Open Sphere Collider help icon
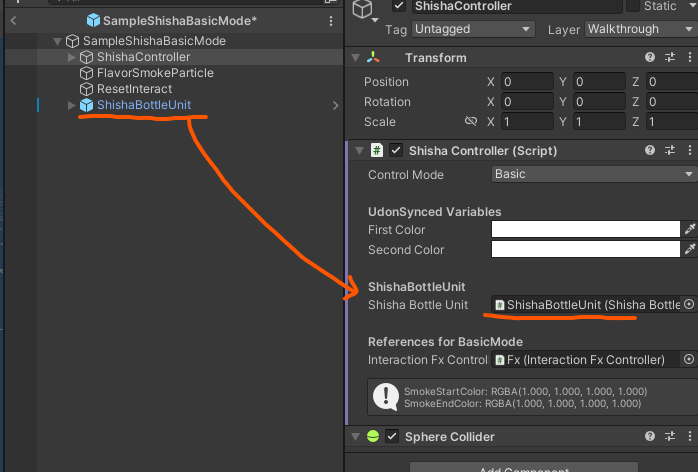The width and height of the screenshot is (698, 472). pos(649,436)
